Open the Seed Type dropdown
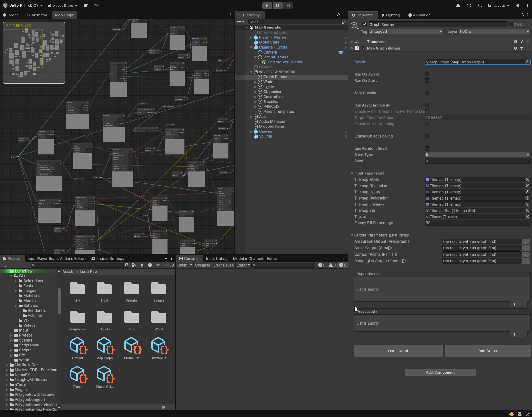This screenshot has width=532, height=417. click(477, 155)
